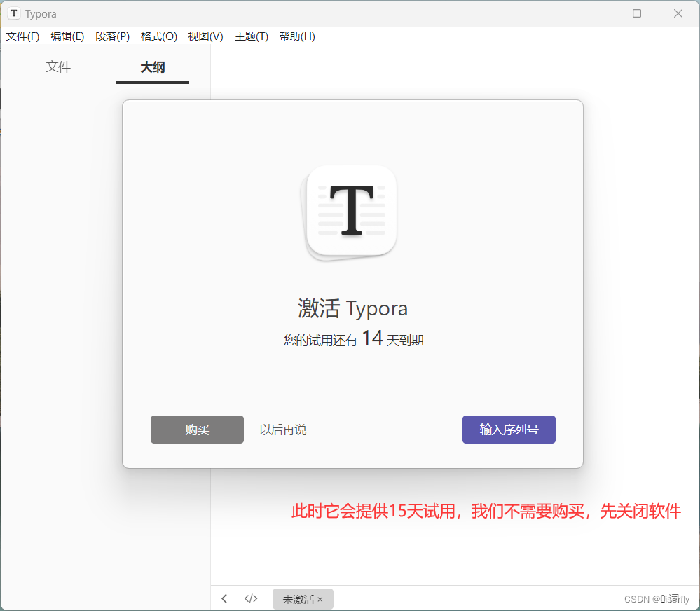Open the 帮助(H) menu

coord(297,36)
